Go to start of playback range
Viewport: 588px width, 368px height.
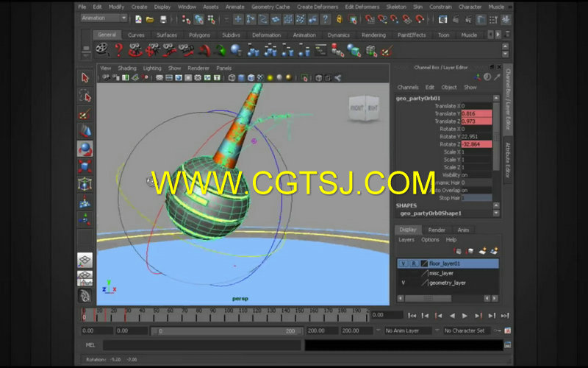click(x=412, y=316)
